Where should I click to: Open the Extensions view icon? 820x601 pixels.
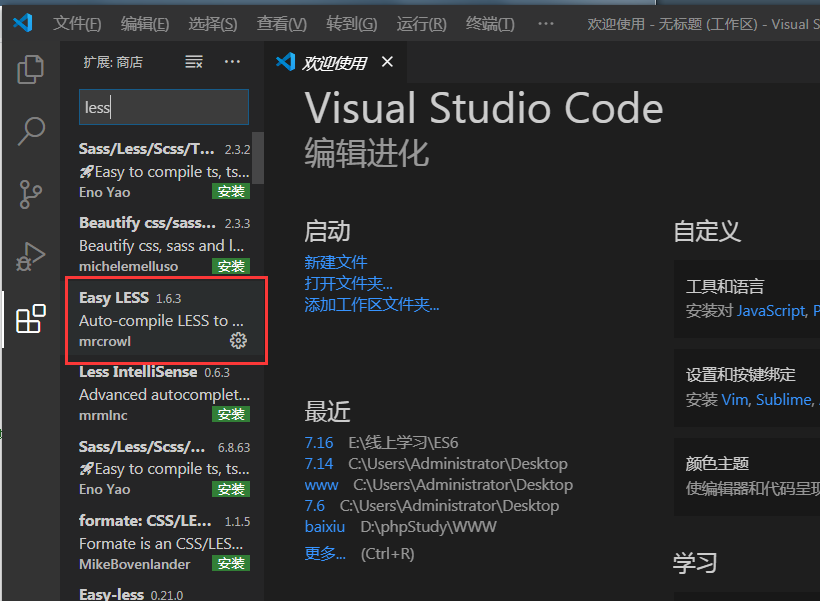pyautogui.click(x=31, y=319)
